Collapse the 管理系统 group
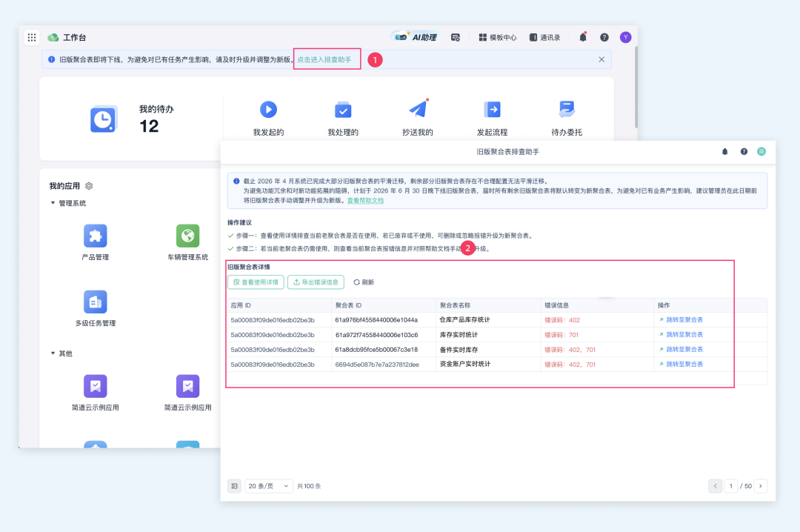 [53, 203]
